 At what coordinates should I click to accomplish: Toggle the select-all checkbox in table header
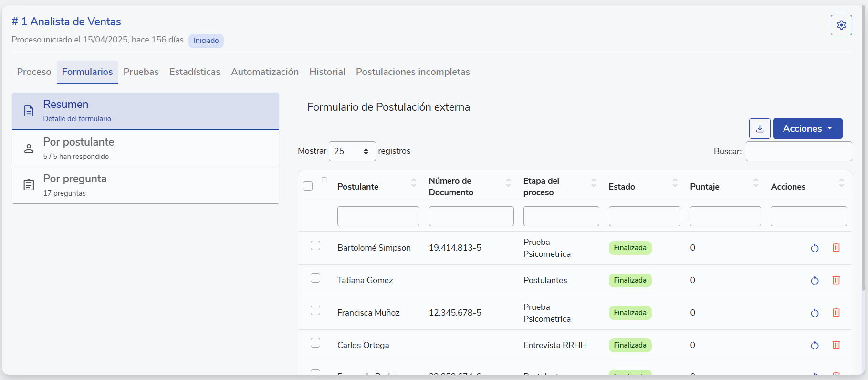pos(308,186)
